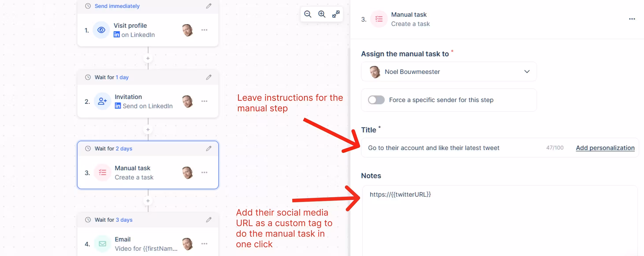Viewport: 644px width, 256px height.
Task: Click the Visit profile eye icon
Action: click(101, 30)
